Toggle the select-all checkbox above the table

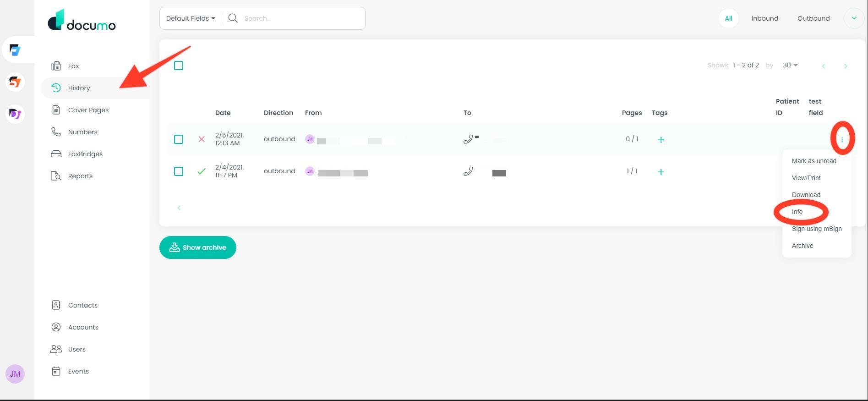point(179,66)
